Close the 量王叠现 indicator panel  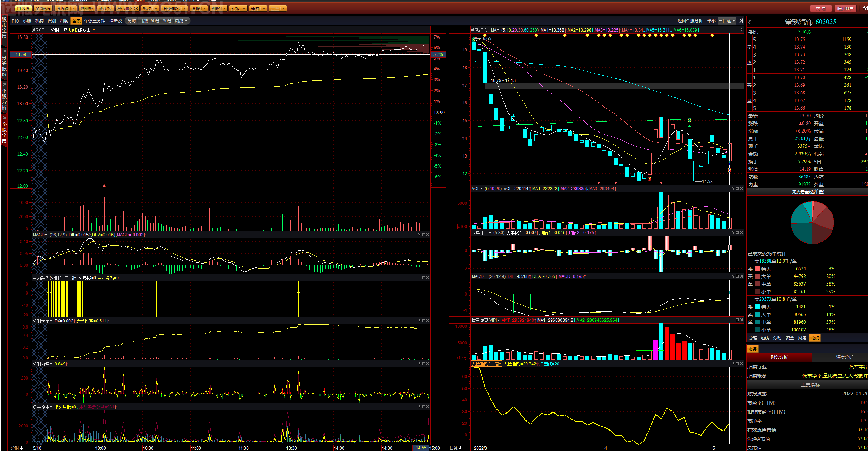742,320
